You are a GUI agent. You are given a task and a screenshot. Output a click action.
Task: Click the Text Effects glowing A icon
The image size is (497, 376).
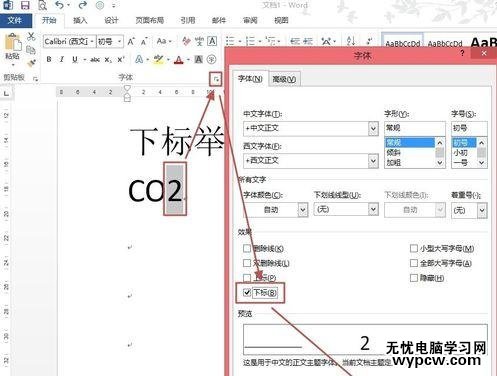coord(139,60)
